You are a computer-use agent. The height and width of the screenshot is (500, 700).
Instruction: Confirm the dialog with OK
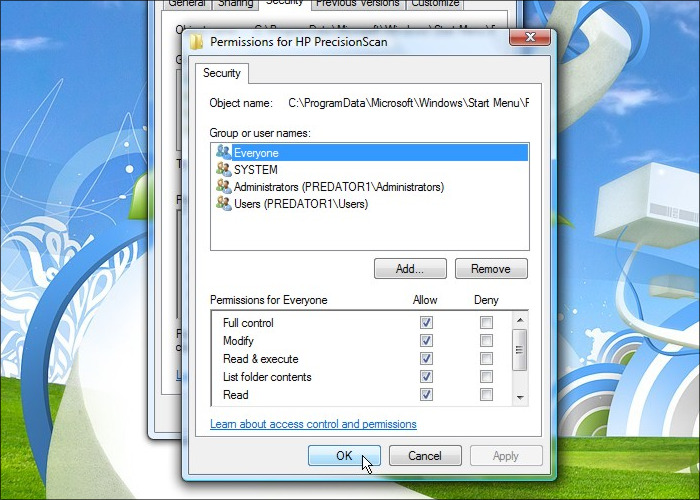344,456
